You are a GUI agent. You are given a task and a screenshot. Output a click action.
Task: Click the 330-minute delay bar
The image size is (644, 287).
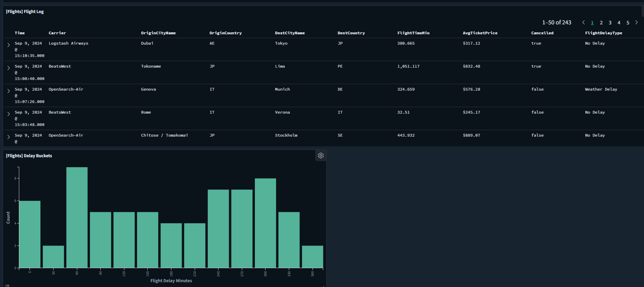tap(289, 240)
